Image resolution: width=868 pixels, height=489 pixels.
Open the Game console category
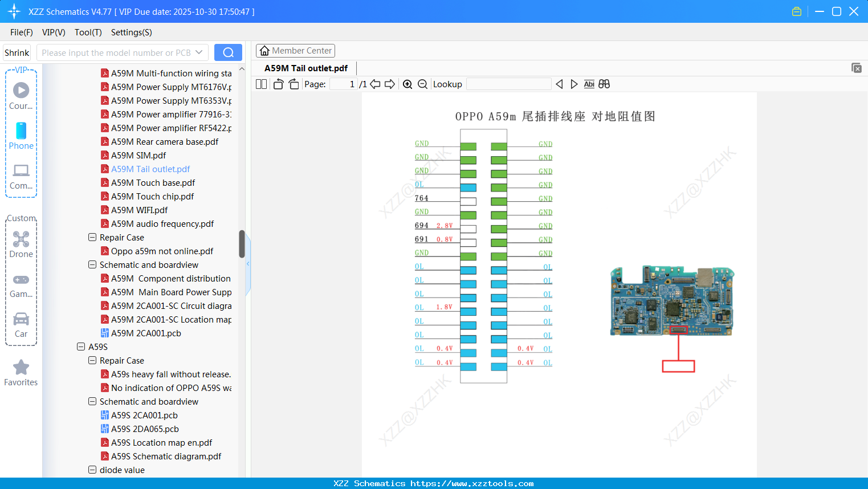coord(21,285)
